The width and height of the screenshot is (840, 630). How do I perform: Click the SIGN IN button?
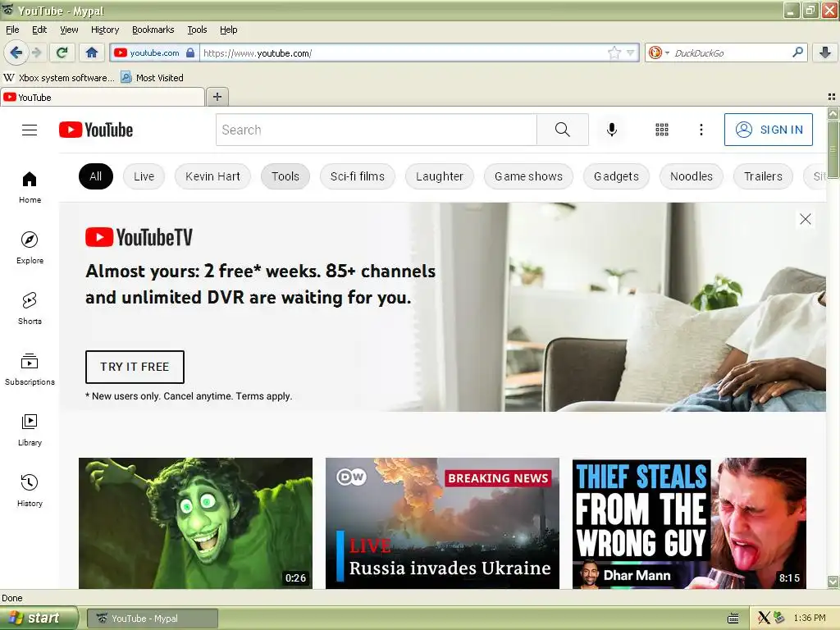point(768,130)
